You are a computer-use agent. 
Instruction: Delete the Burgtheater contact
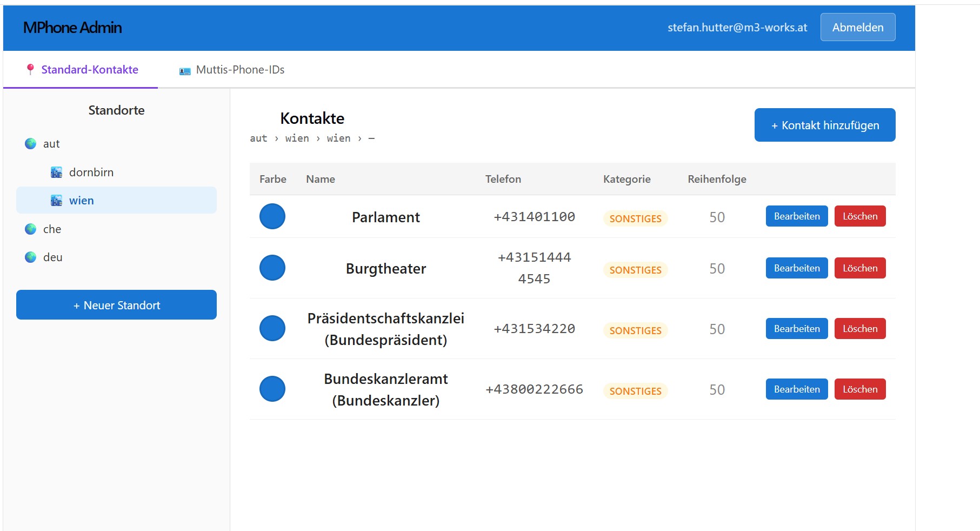[x=860, y=268]
